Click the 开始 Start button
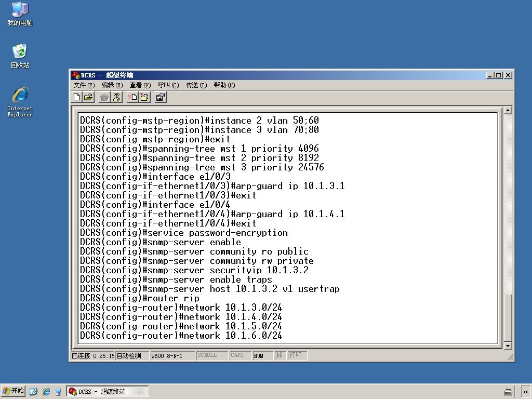 coord(13,391)
